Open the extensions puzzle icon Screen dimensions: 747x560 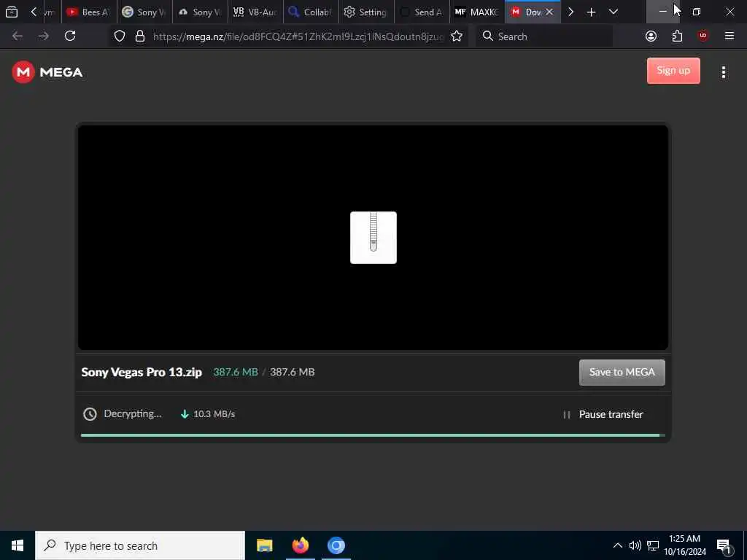[x=677, y=36]
